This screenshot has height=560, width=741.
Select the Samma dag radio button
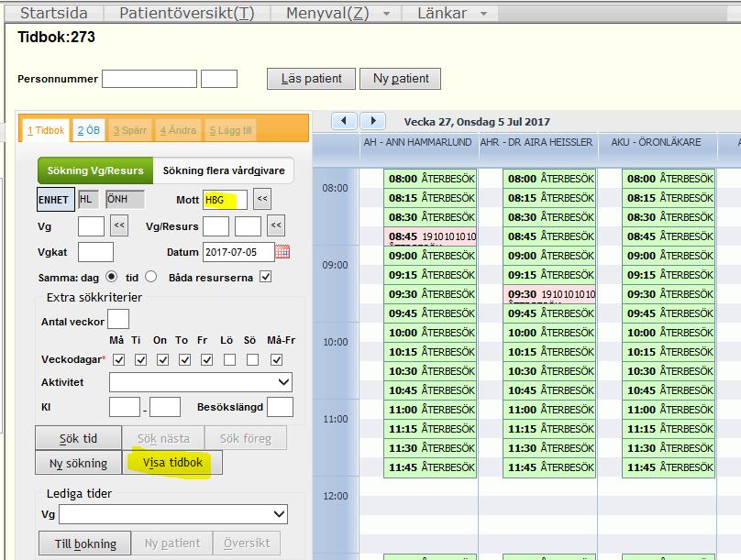click(112, 277)
